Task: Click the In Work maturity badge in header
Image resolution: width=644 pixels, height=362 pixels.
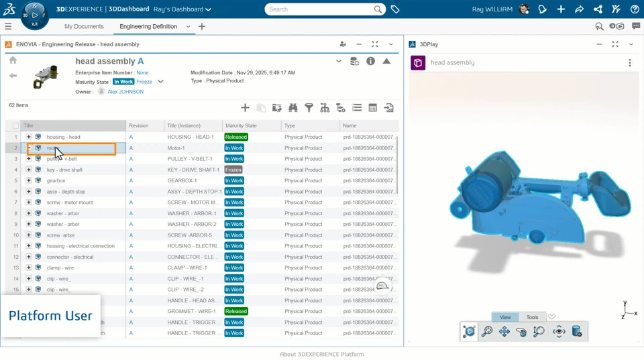Action: tap(123, 82)
